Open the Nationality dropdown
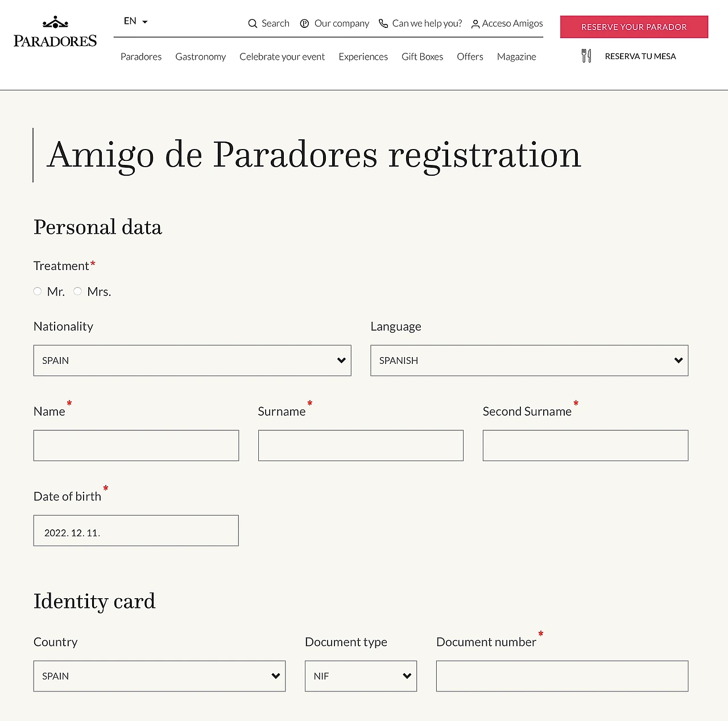The width and height of the screenshot is (728, 721). tap(192, 360)
